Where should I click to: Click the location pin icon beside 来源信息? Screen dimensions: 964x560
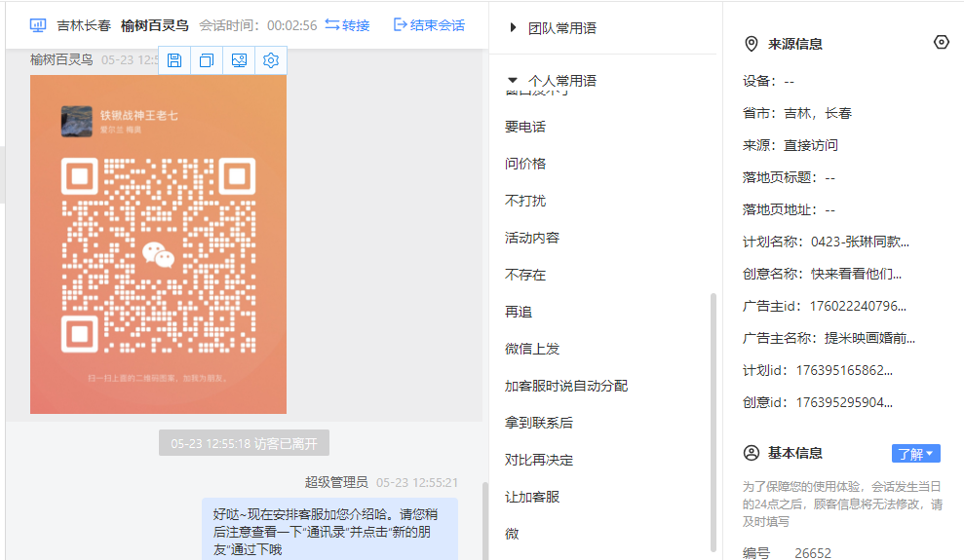[751, 44]
